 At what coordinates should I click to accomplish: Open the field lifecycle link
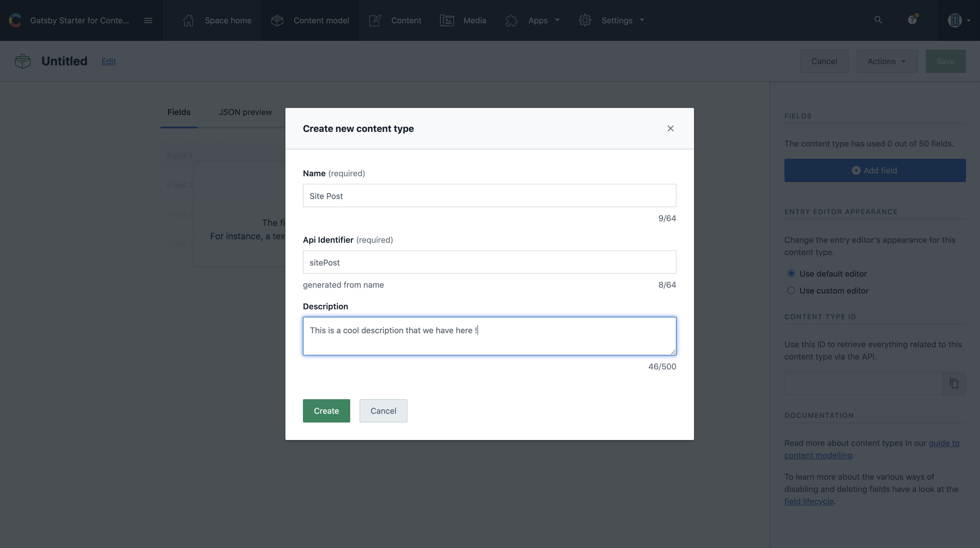(809, 501)
